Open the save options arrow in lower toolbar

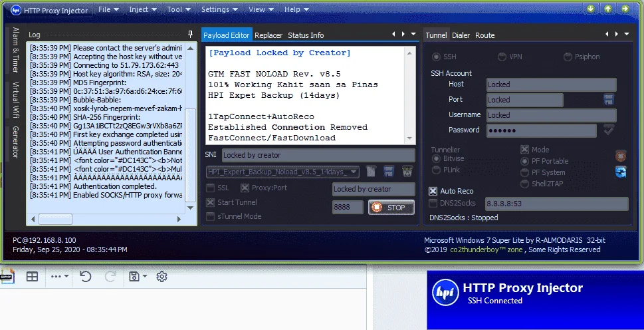point(145,277)
